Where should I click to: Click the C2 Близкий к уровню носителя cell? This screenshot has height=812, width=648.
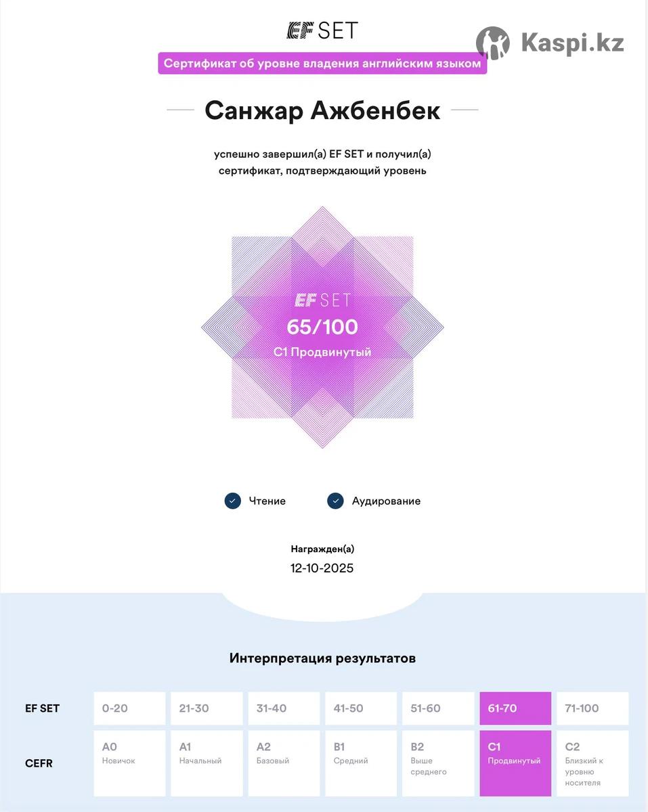(x=592, y=763)
